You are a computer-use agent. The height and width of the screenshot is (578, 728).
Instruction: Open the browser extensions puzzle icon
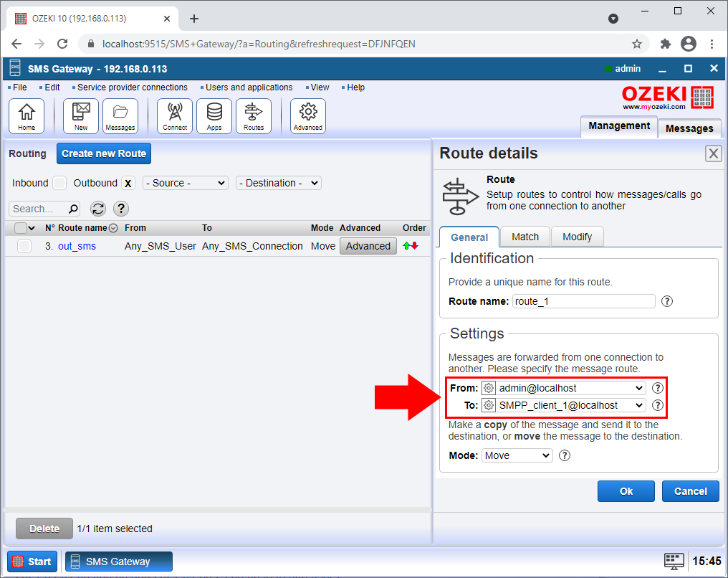point(666,44)
